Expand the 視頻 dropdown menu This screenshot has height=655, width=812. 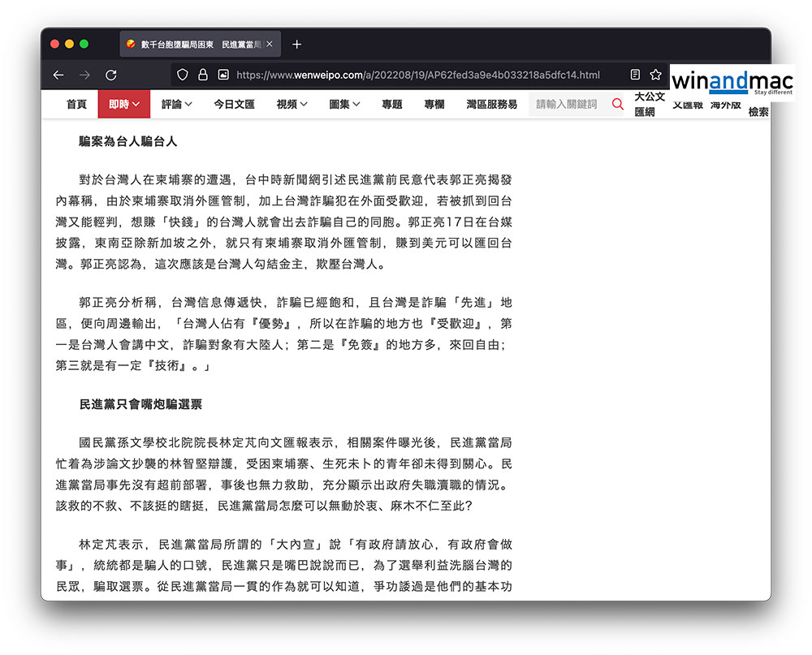(292, 104)
